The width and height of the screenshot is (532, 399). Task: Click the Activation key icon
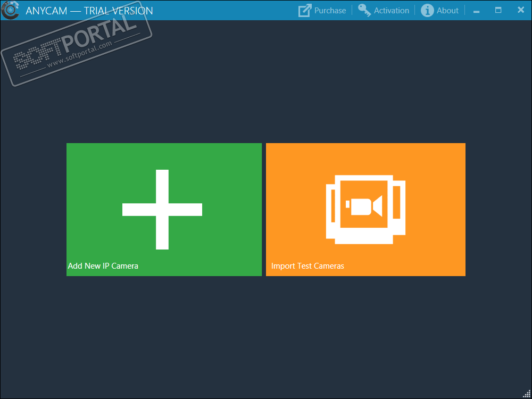tap(364, 11)
